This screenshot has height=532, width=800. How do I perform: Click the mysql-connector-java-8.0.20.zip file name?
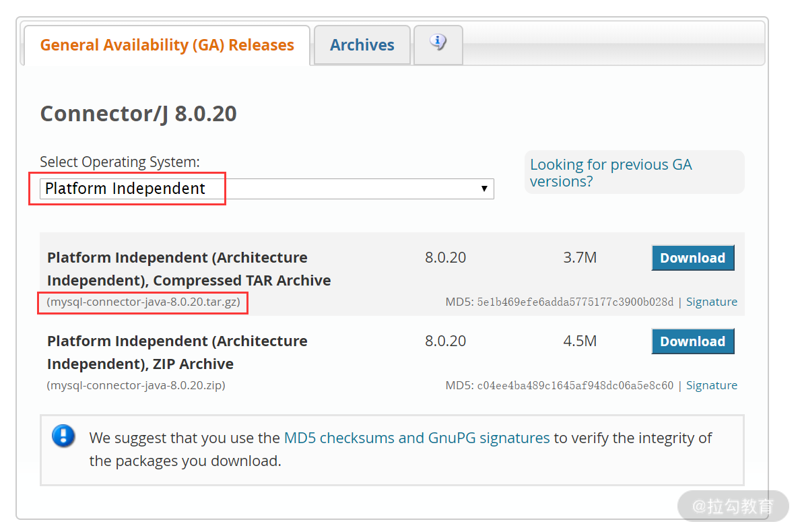pyautogui.click(x=136, y=385)
